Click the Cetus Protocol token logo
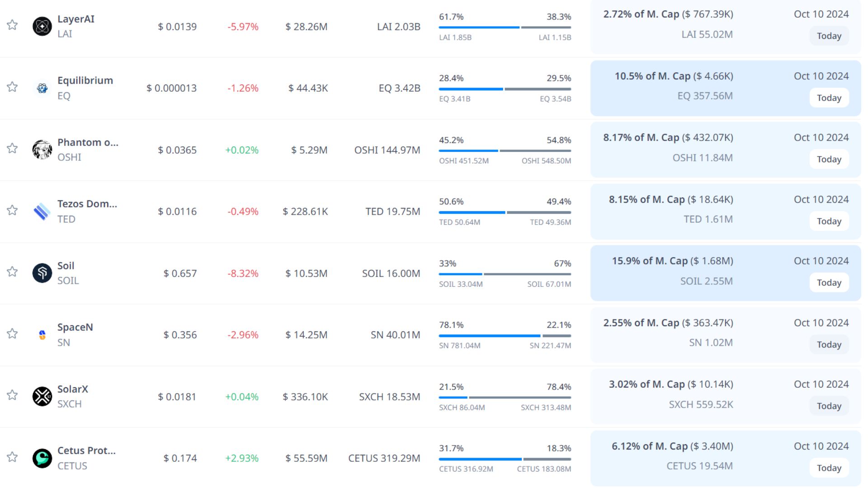Viewport: 868px width, 488px height. [42, 458]
